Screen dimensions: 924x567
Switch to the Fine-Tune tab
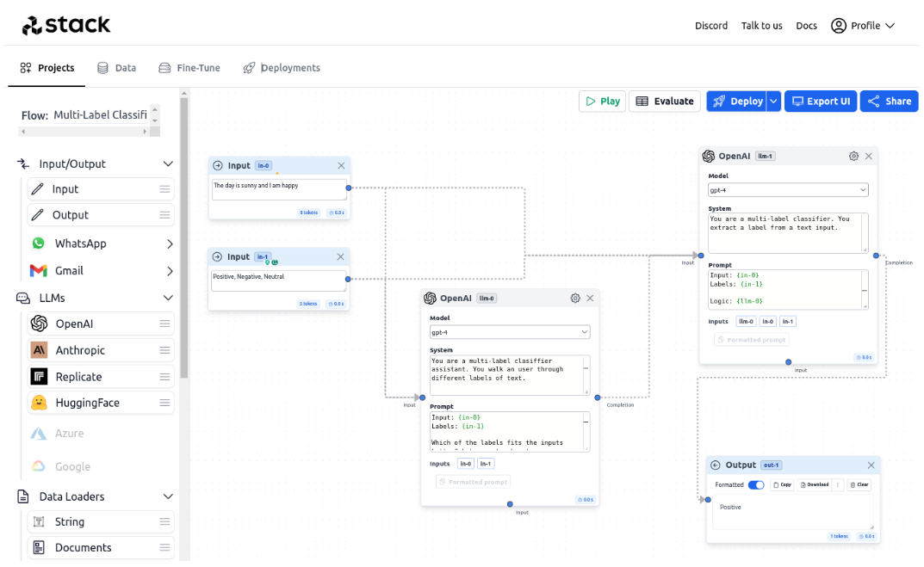(x=189, y=68)
